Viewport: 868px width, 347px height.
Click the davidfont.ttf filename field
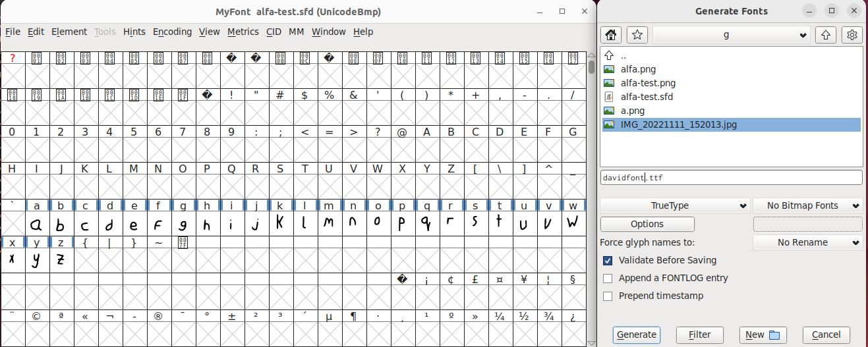pos(731,177)
